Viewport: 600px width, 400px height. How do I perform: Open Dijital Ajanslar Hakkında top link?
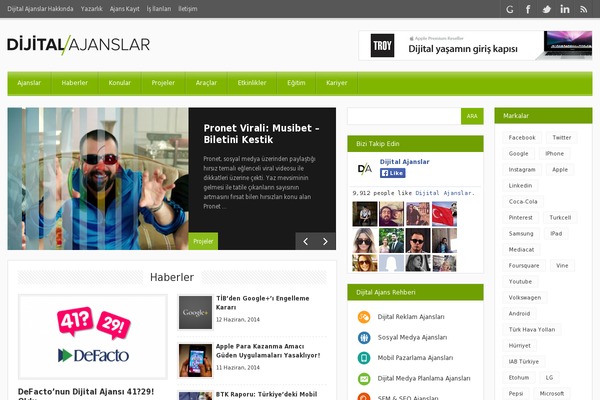[x=40, y=9]
